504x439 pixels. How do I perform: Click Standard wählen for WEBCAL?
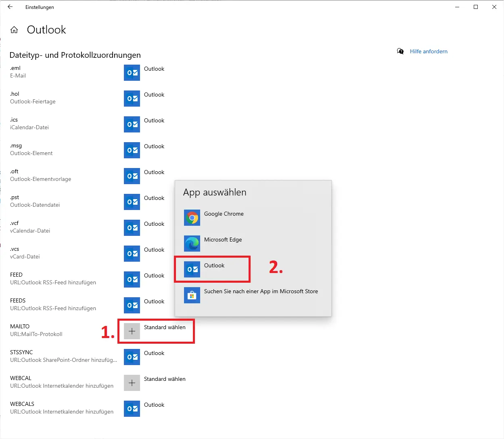tap(165, 379)
